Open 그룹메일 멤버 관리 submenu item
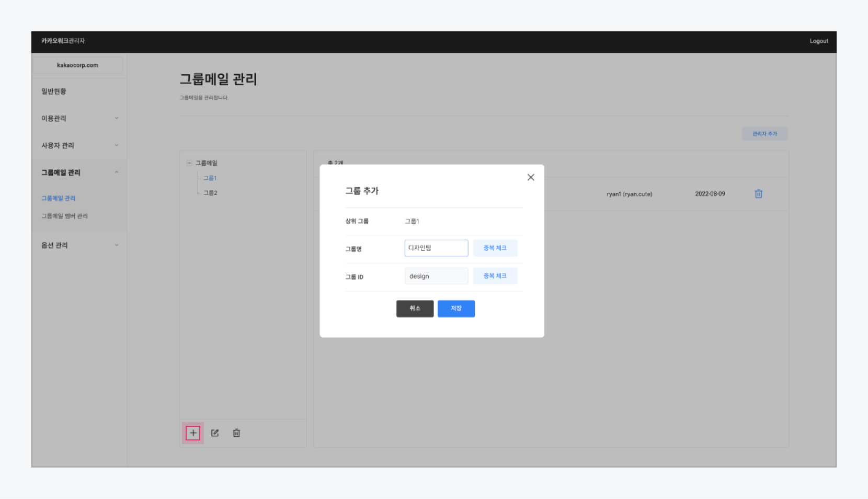This screenshot has width=868, height=499. click(x=64, y=216)
